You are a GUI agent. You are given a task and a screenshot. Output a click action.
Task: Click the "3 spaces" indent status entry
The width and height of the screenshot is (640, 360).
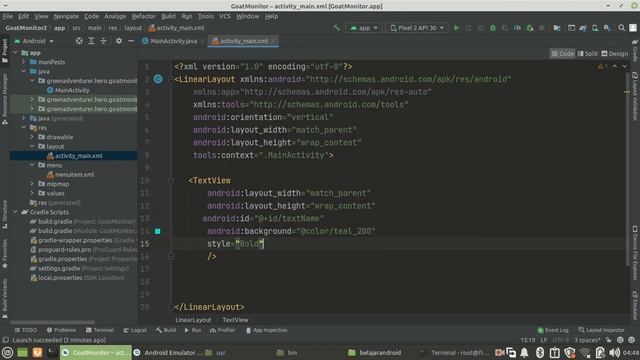[x=587, y=340]
